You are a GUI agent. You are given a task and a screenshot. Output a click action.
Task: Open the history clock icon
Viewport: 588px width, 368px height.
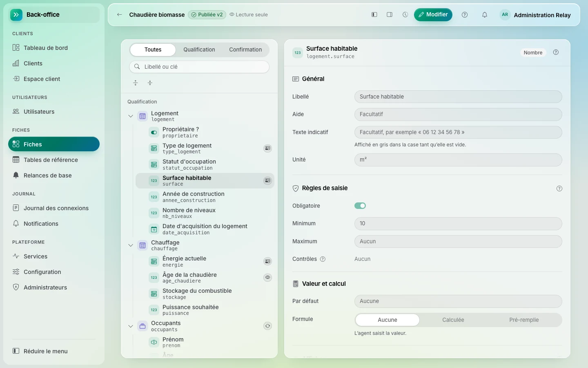coord(405,15)
